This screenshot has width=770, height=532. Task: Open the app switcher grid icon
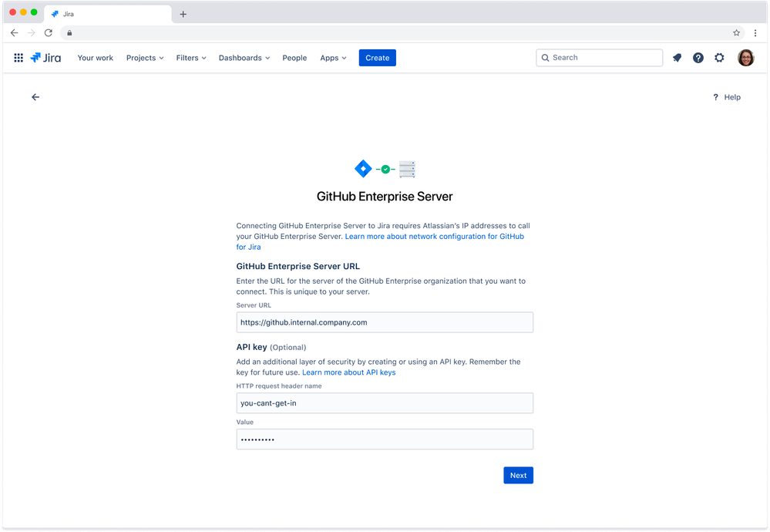[18, 58]
